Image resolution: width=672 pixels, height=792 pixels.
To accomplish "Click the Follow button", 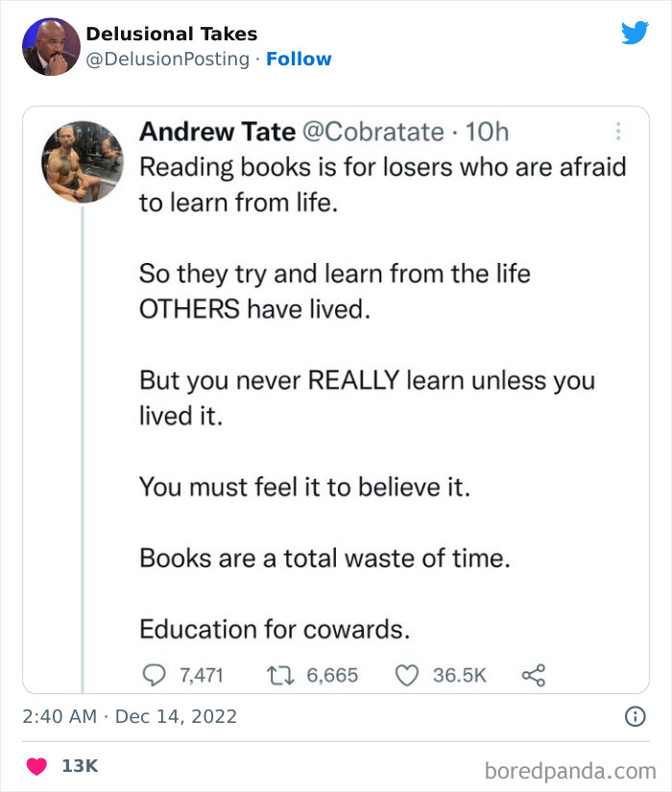I will point(300,59).
